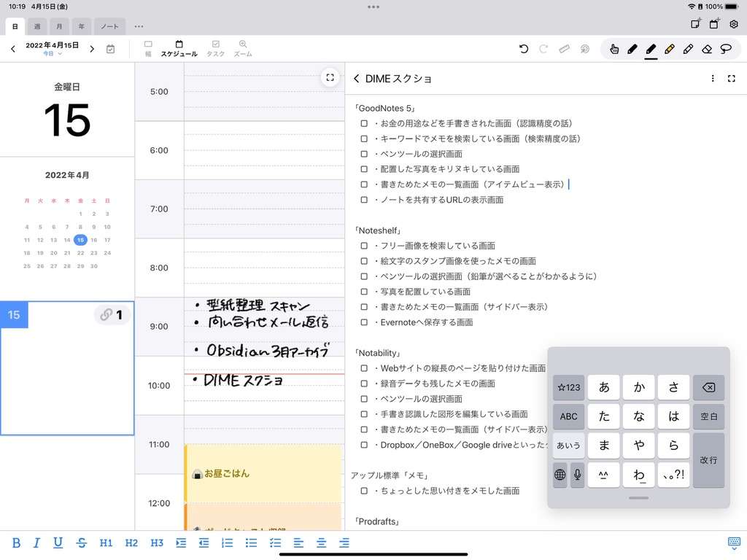Apply italic formatting

pos(36,542)
